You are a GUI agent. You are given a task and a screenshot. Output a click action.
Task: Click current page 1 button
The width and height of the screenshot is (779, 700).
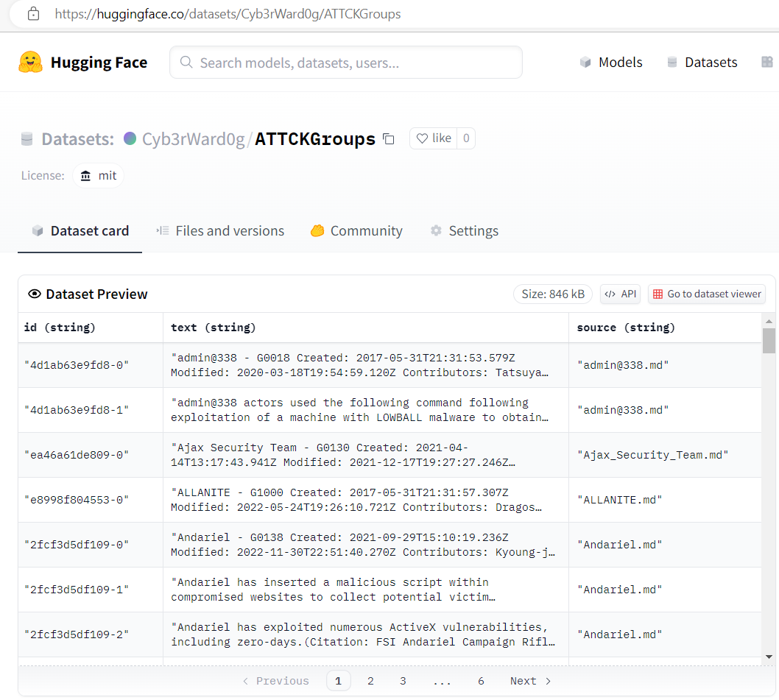pos(339,681)
